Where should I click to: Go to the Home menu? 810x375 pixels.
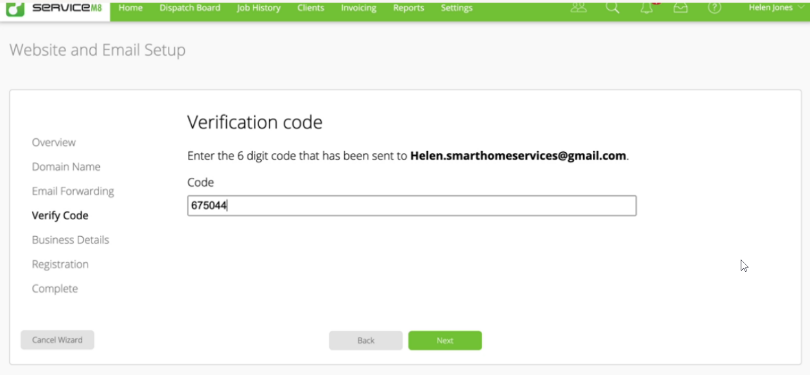pos(131,8)
